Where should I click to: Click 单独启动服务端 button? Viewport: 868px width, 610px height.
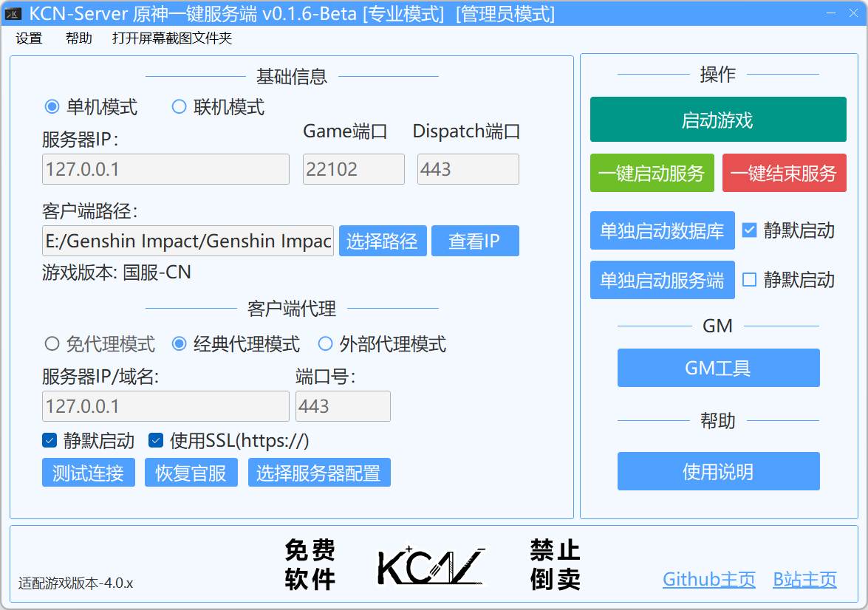[x=662, y=280]
